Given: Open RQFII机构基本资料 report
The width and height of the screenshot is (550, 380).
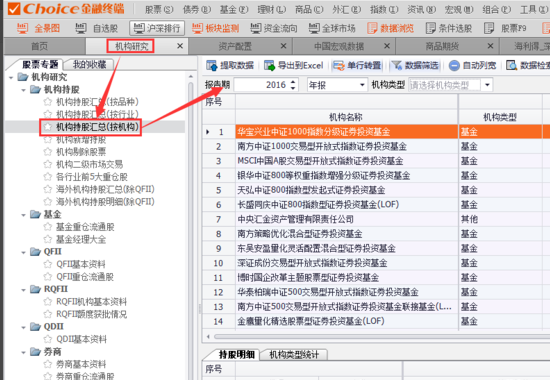Looking at the screenshot, I should coord(92,301).
